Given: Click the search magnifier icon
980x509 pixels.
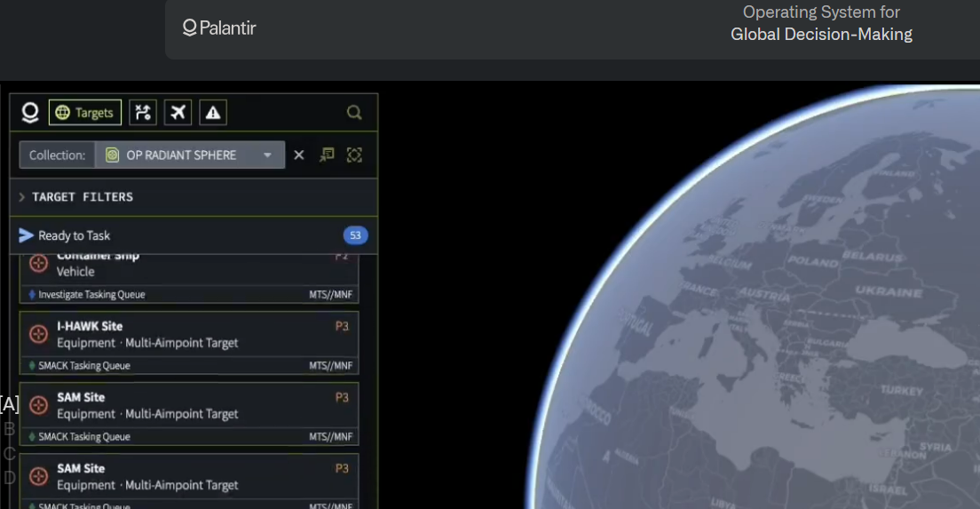Looking at the screenshot, I should [x=354, y=113].
